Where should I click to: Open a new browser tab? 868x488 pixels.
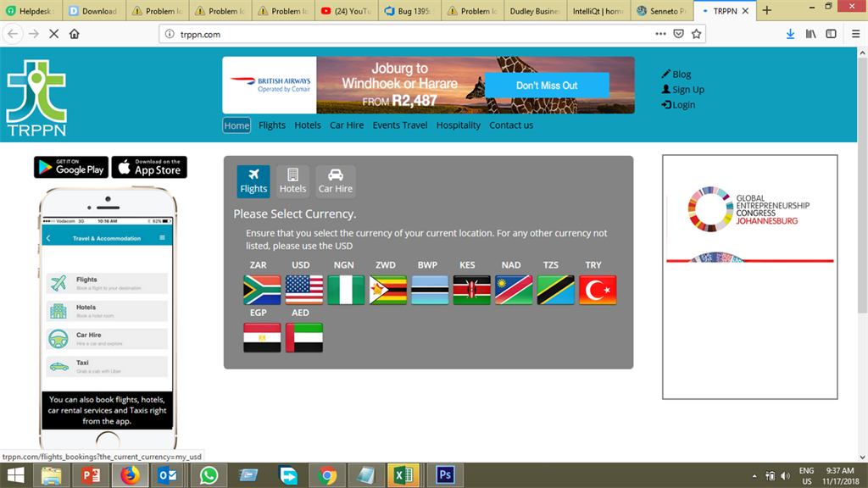pyautogui.click(x=766, y=10)
